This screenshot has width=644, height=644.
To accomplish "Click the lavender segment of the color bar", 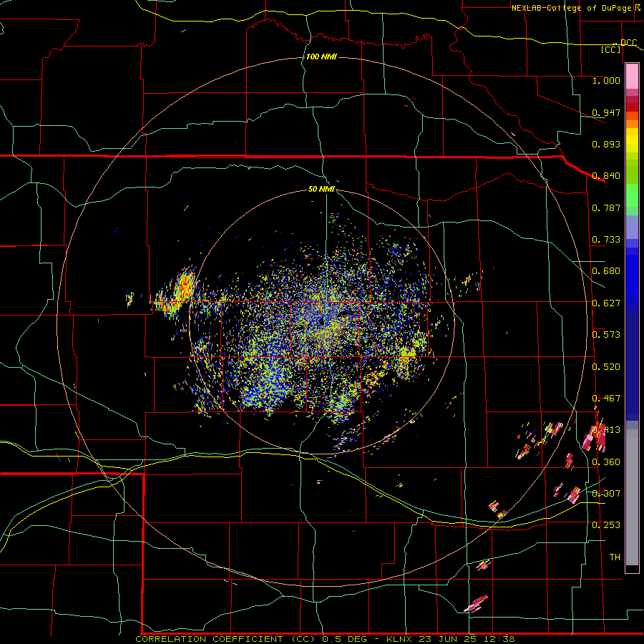I will (x=632, y=227).
